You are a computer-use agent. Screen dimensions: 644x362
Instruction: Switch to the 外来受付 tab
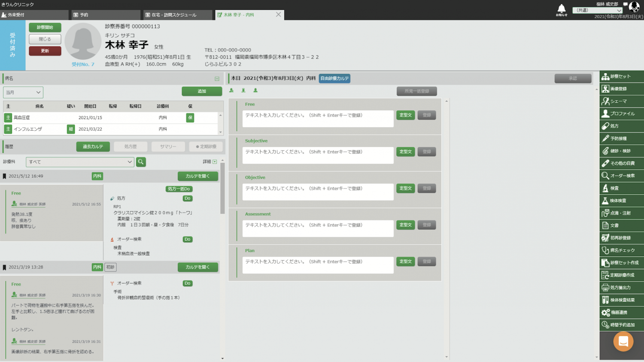coord(34,15)
